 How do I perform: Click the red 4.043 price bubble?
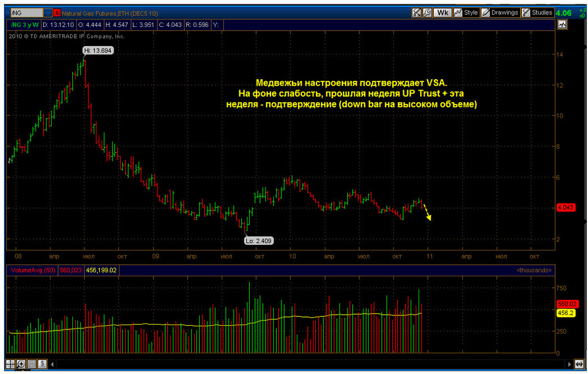coord(566,207)
